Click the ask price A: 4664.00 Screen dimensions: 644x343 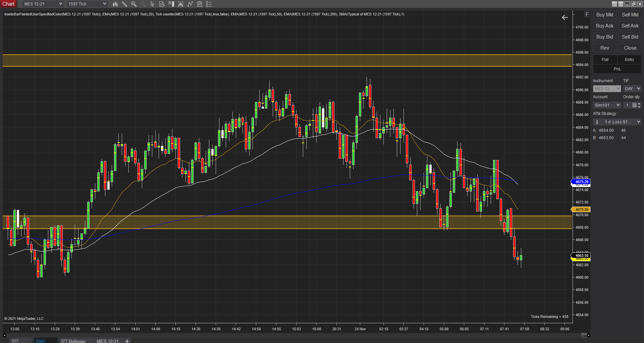pyautogui.click(x=603, y=130)
